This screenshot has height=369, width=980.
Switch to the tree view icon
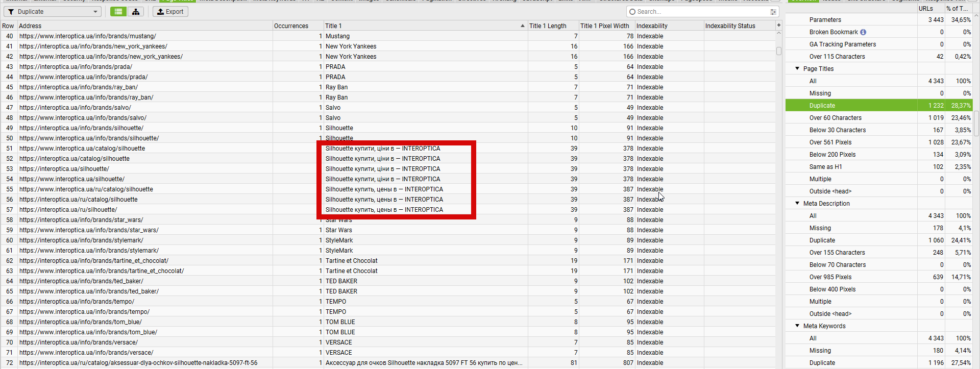click(x=136, y=11)
